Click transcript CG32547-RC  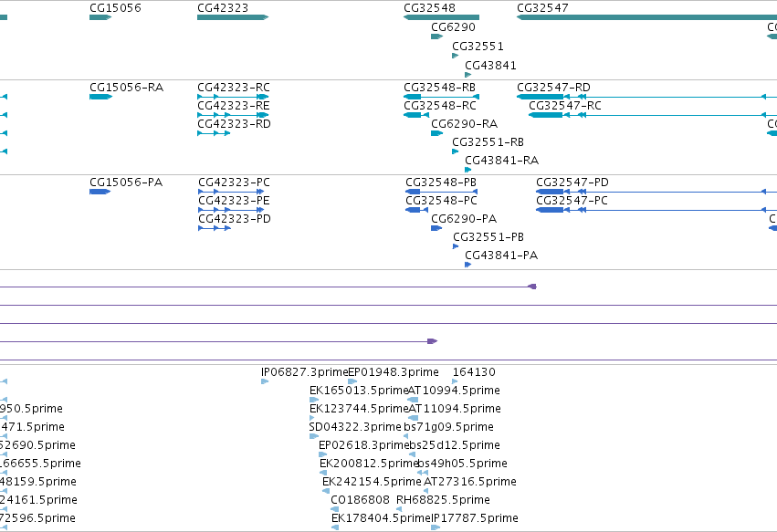tap(565, 106)
